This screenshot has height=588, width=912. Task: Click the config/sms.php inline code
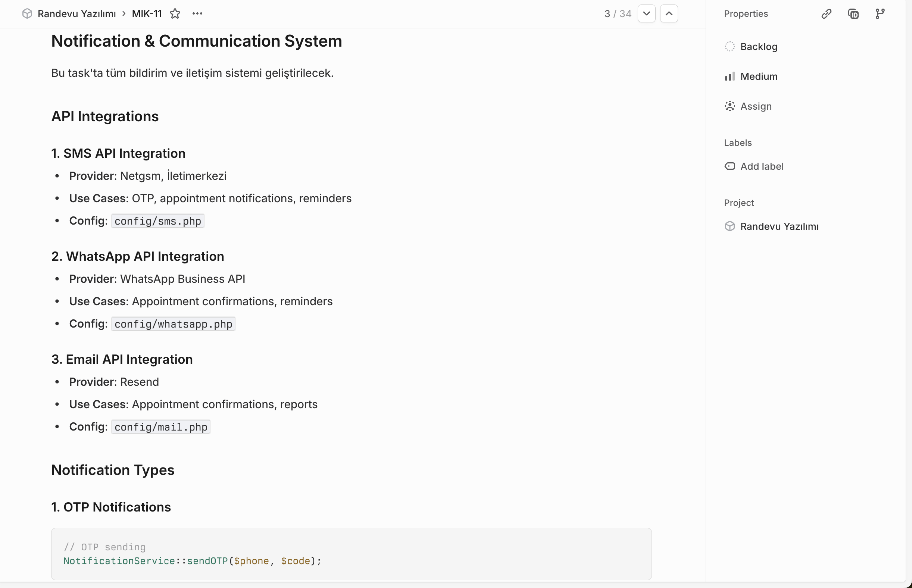(x=158, y=221)
